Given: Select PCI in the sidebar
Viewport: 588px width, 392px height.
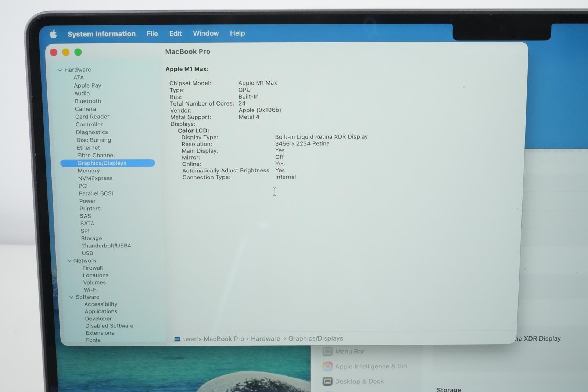Looking at the screenshot, I should (83, 186).
